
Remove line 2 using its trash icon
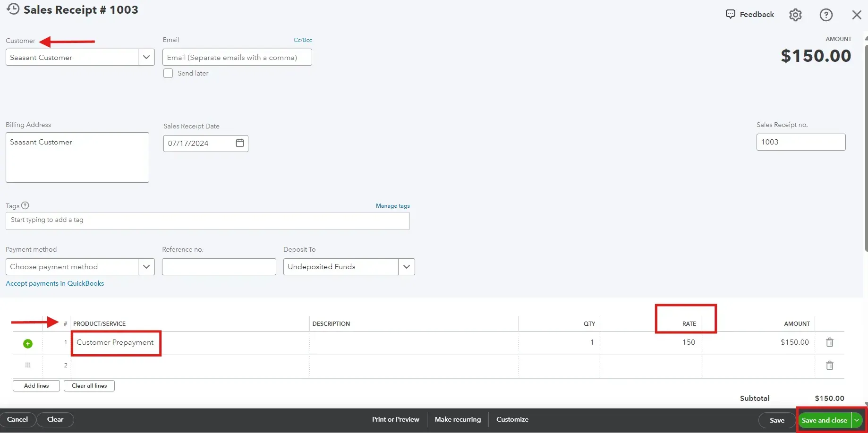830,365
